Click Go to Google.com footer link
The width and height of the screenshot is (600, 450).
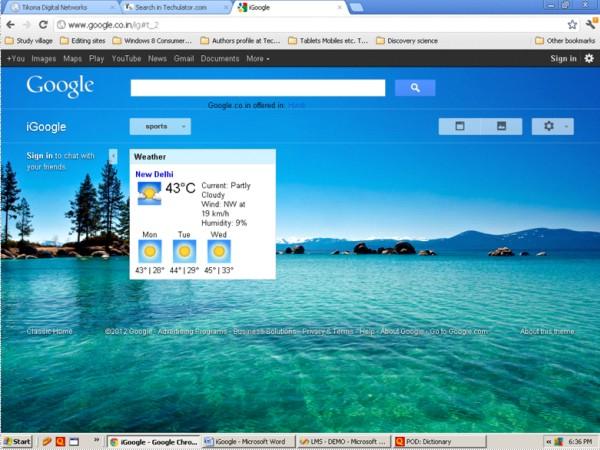pyautogui.click(x=459, y=331)
